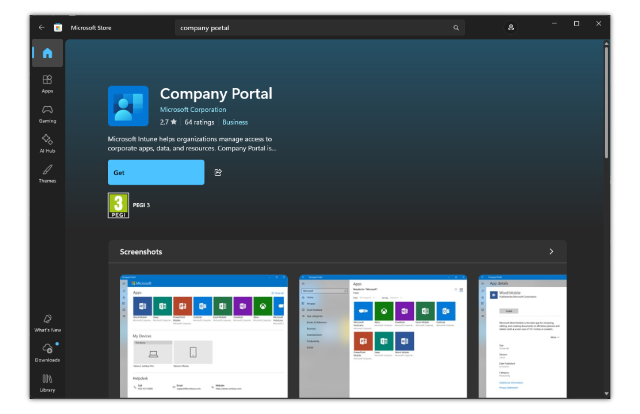This screenshot has width=640, height=414.
Task: Open the Apps section
Action: coord(47,83)
